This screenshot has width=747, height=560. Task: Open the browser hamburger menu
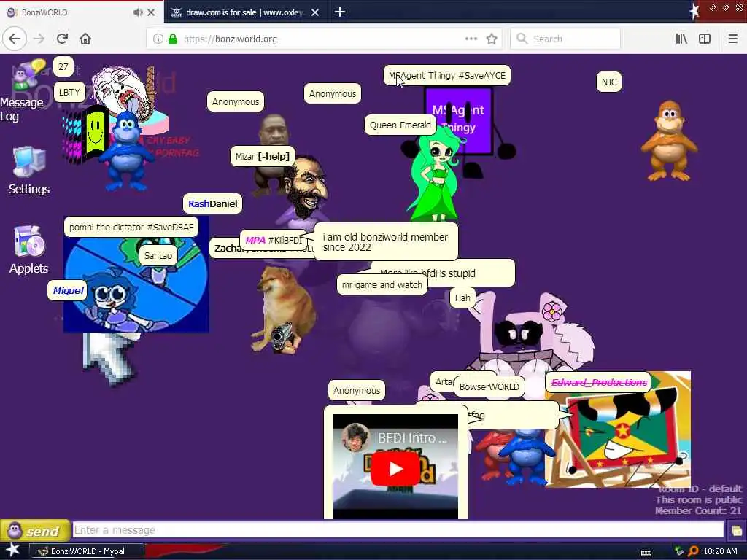click(732, 39)
